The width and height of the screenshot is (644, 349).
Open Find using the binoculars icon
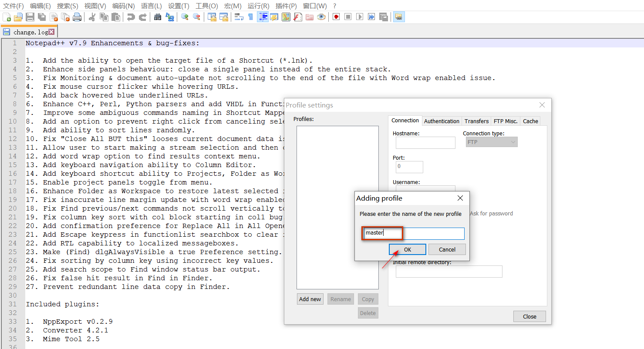point(158,17)
